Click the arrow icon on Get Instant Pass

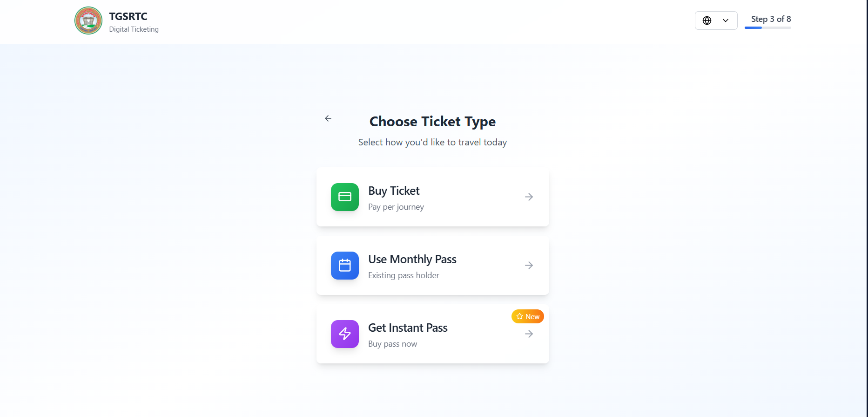tap(529, 334)
